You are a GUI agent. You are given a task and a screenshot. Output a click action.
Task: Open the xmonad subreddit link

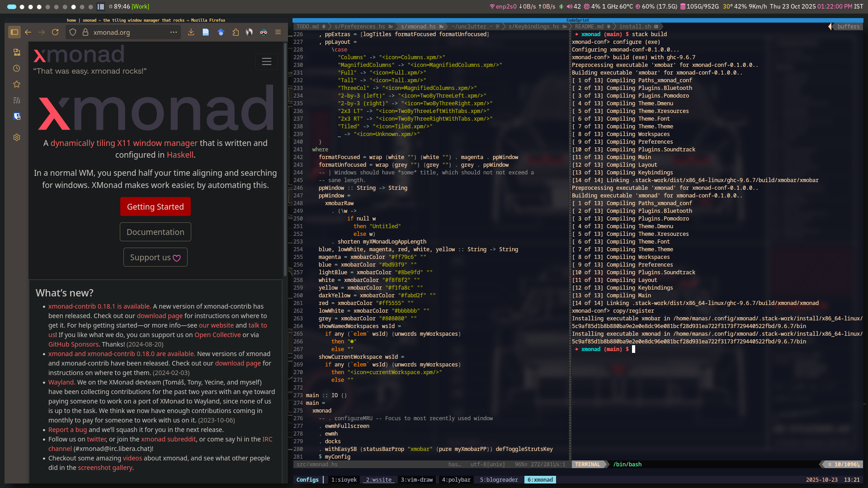(x=168, y=439)
